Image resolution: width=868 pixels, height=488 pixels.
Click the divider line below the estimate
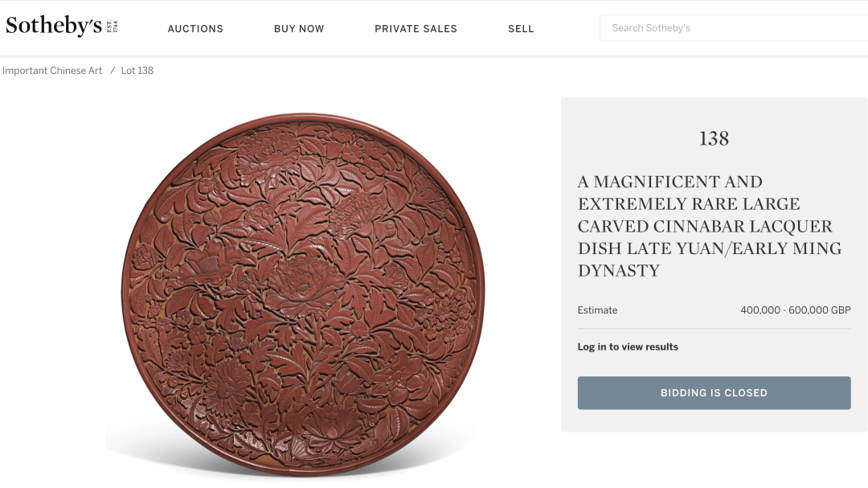[714, 328]
